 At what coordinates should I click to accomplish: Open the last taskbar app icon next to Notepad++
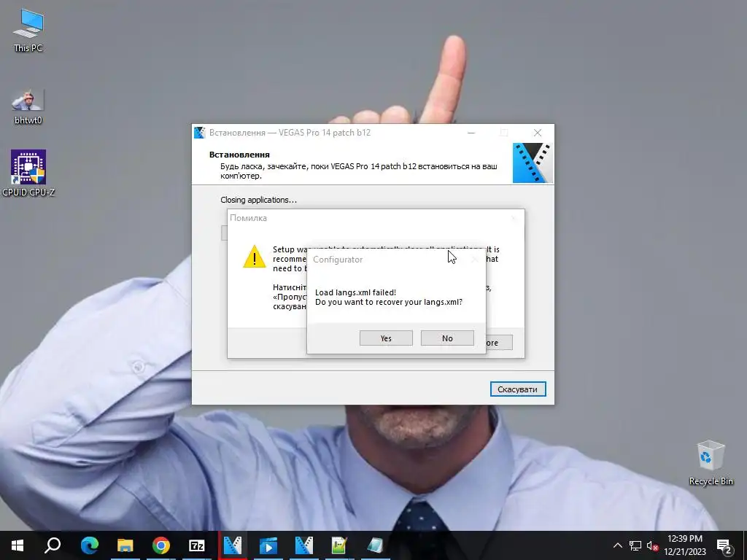point(375,545)
